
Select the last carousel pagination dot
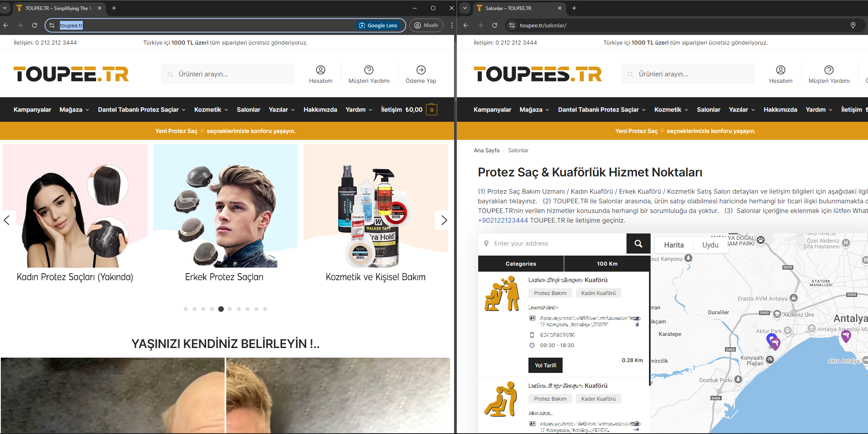click(x=265, y=309)
